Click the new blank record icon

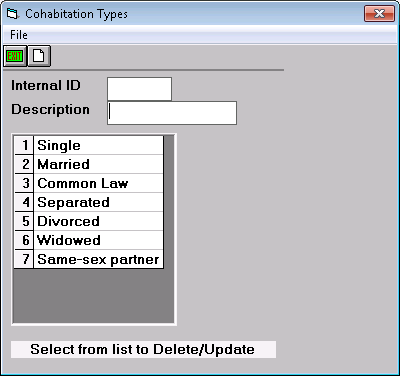39,56
